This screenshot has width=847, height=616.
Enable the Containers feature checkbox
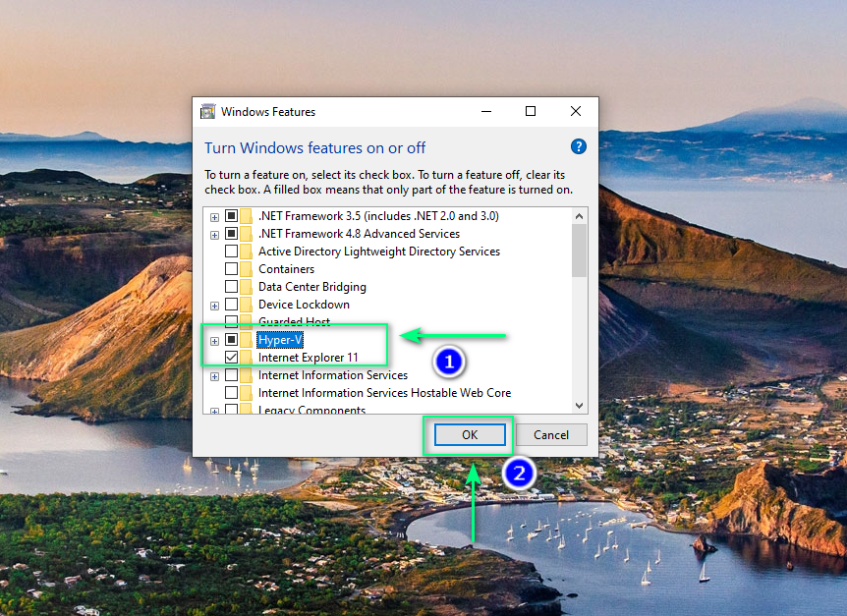[231, 269]
